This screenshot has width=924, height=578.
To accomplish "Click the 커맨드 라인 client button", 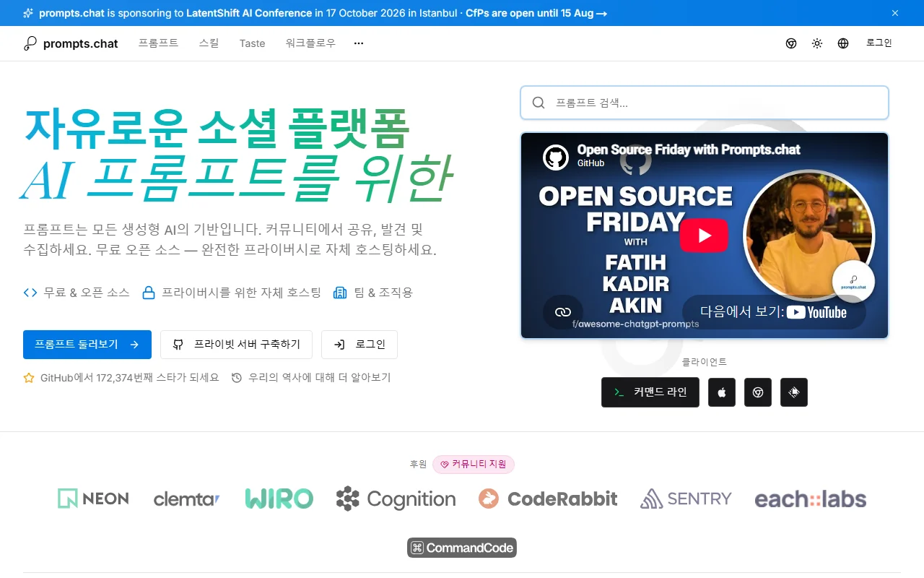I will tap(650, 392).
